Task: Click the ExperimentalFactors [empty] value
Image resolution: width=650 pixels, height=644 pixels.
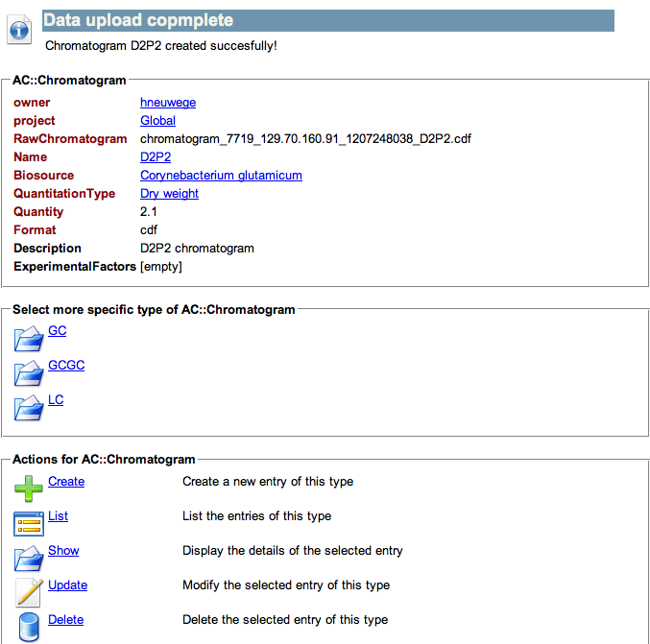Action: 161,267
